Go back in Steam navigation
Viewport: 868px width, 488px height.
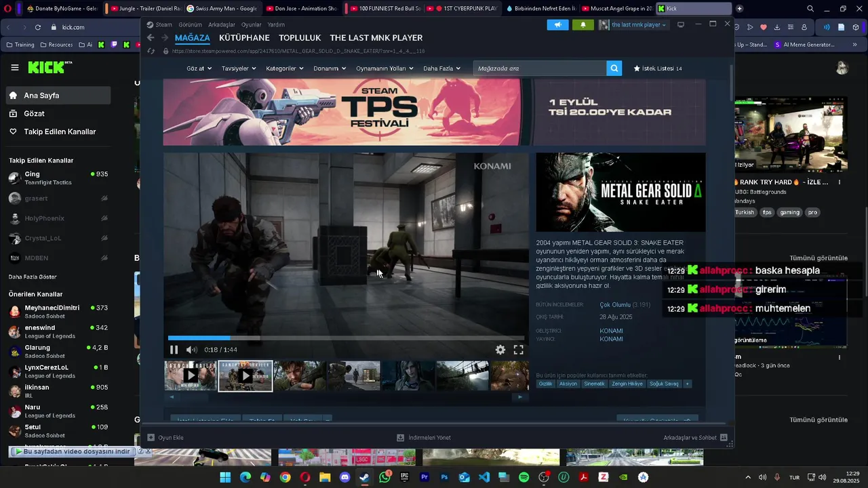[x=151, y=38]
